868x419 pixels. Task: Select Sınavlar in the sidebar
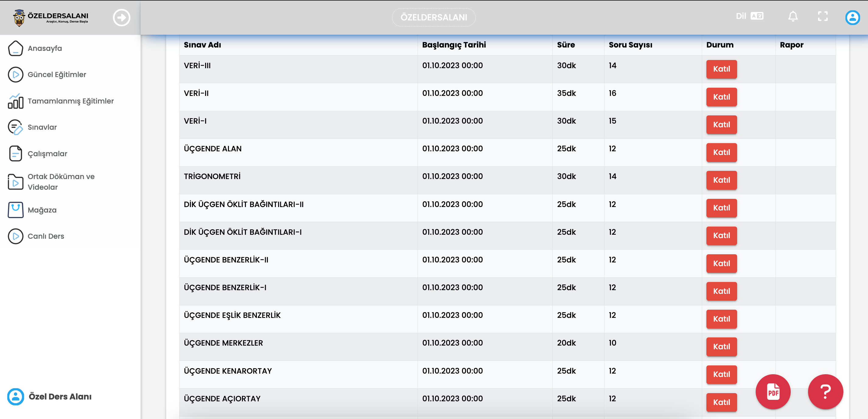[42, 127]
